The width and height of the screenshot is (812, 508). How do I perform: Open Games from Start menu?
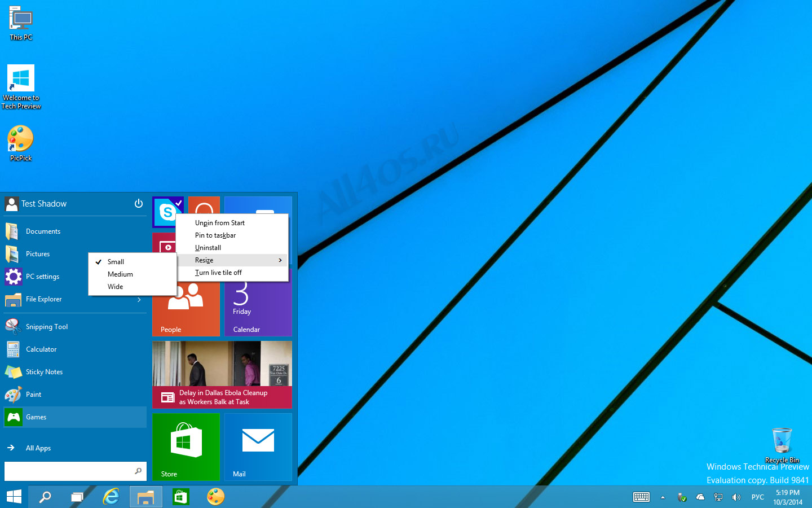point(75,417)
